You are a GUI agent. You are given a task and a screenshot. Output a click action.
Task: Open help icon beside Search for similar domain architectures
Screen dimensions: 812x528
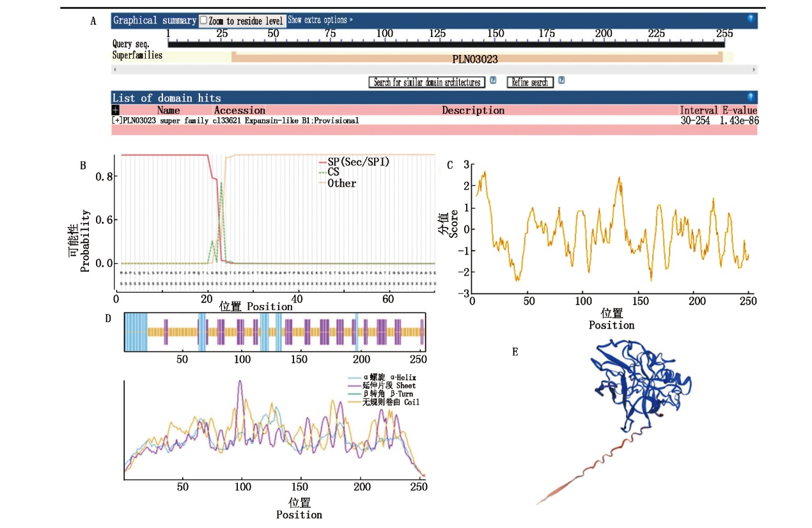tap(493, 81)
